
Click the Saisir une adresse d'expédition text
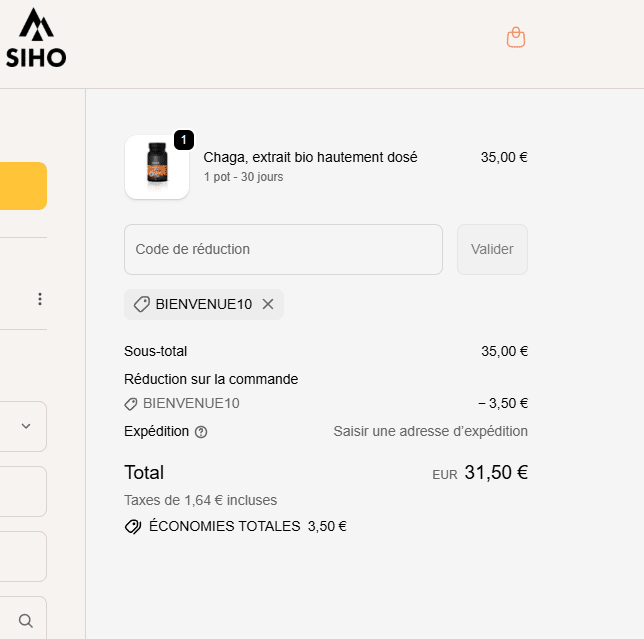click(x=430, y=431)
